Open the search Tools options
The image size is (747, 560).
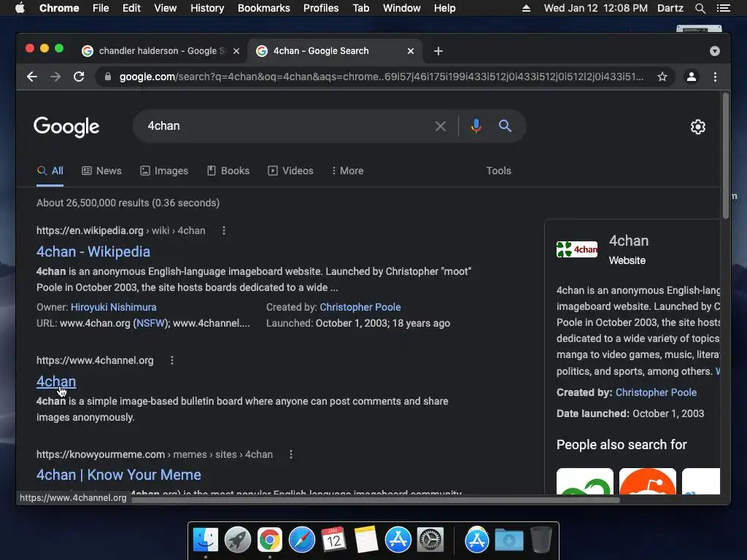pos(498,171)
